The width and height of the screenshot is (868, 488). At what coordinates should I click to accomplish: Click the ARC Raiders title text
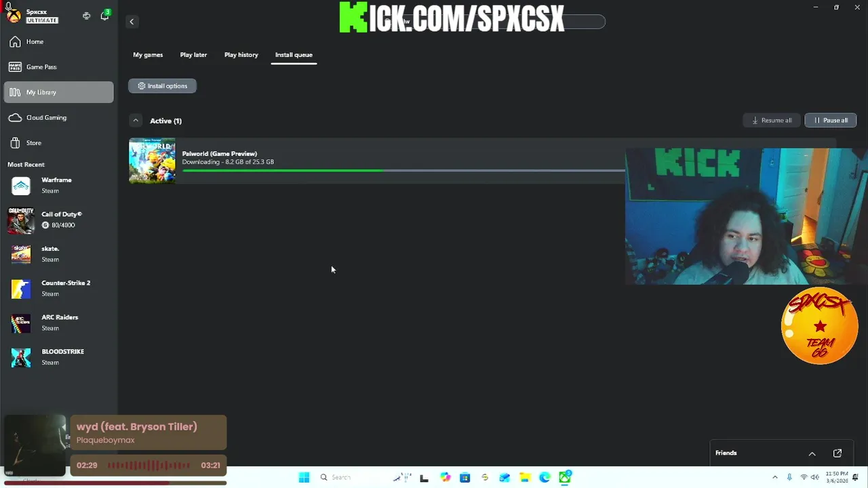coord(60,317)
